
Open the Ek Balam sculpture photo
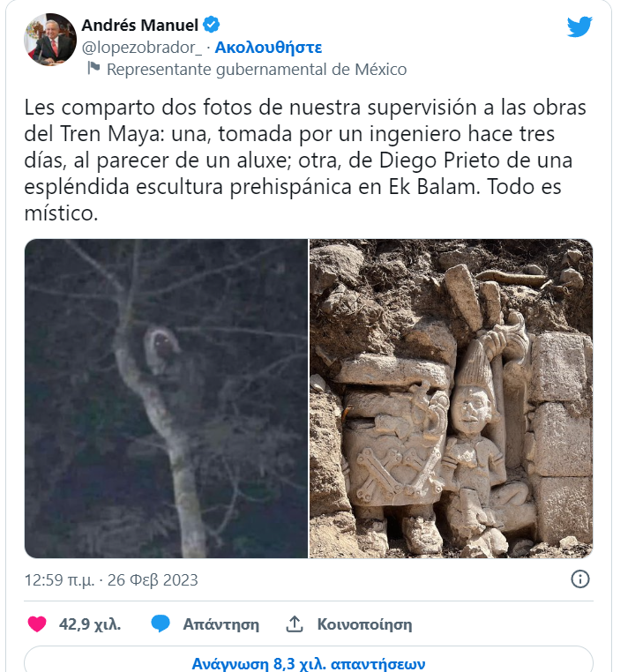pos(452,399)
